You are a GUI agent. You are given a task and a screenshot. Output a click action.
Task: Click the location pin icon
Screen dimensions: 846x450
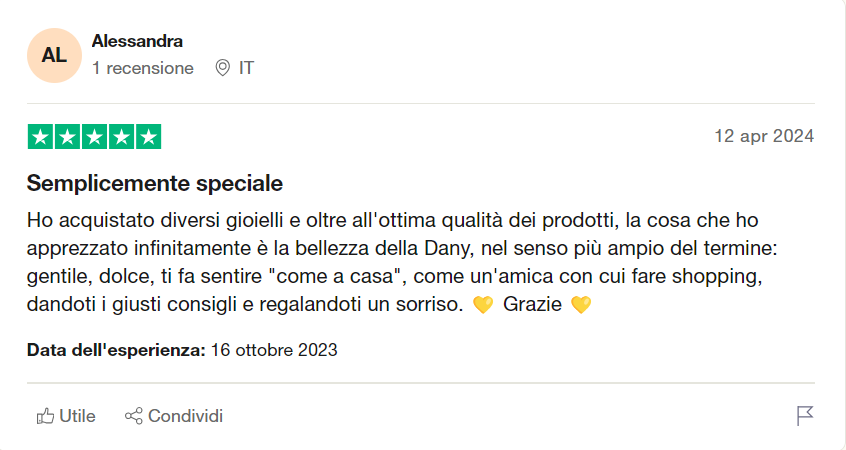pyautogui.click(x=223, y=68)
